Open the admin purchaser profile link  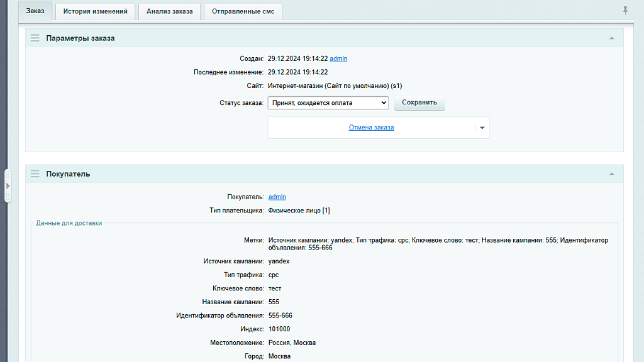[x=277, y=196]
